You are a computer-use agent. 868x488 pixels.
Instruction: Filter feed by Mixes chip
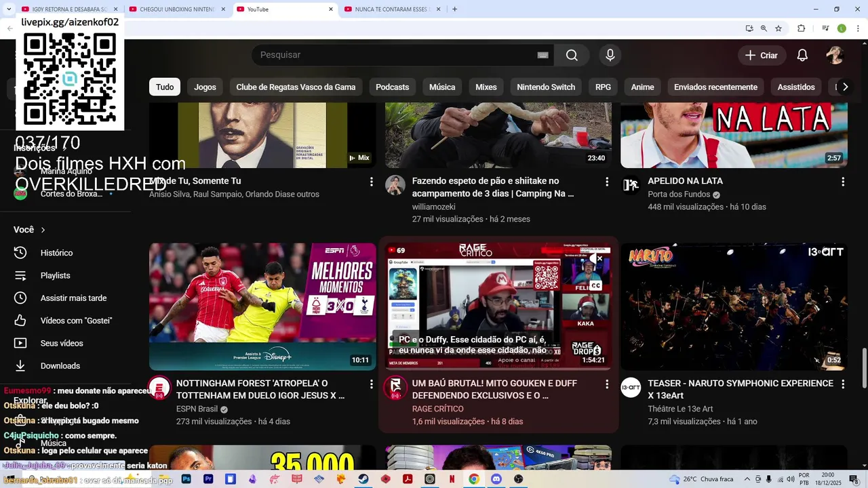(x=486, y=87)
